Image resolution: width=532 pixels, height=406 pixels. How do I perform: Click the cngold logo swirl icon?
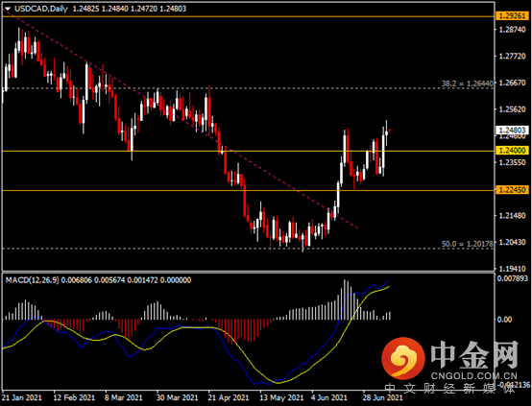pos(403,358)
